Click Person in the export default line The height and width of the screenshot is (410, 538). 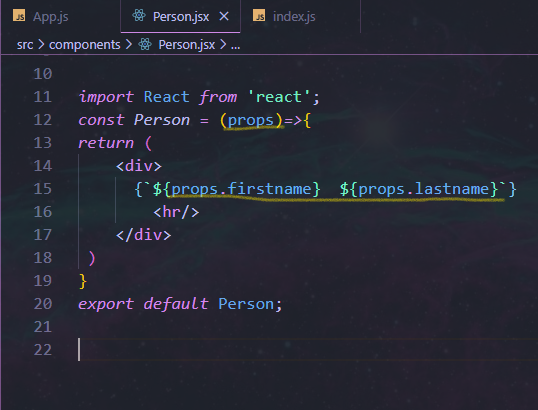tap(246, 304)
